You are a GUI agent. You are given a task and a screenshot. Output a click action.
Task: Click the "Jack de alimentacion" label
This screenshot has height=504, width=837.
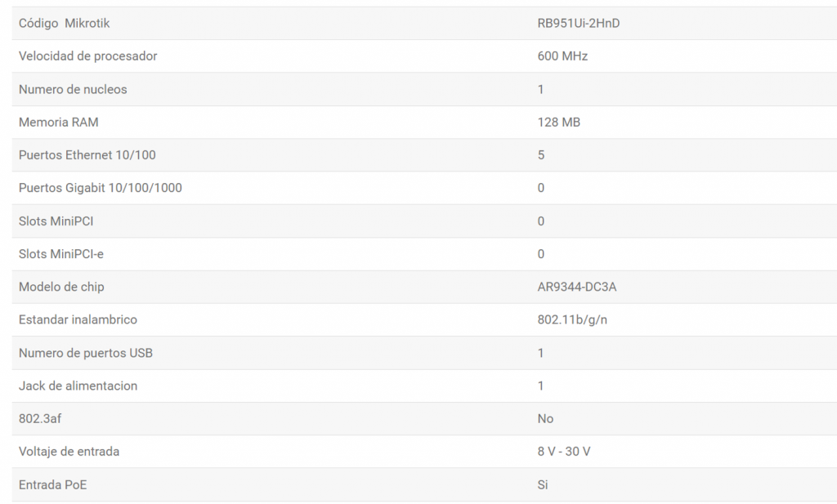click(78, 386)
